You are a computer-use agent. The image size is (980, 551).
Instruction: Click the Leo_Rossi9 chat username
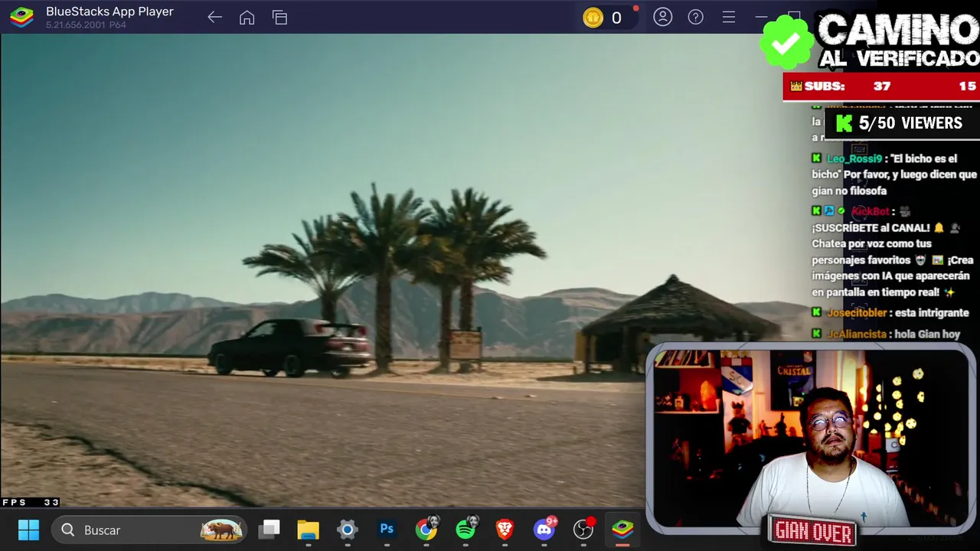pos(854,158)
